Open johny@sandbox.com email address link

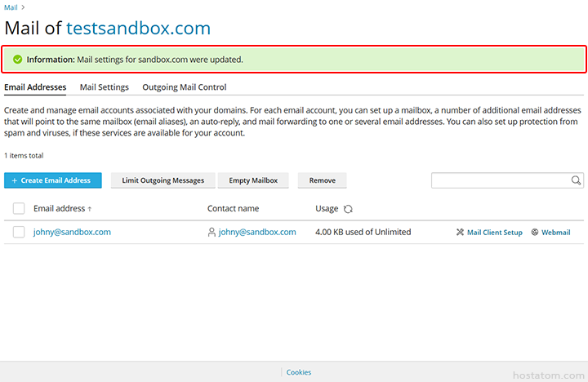pos(72,233)
